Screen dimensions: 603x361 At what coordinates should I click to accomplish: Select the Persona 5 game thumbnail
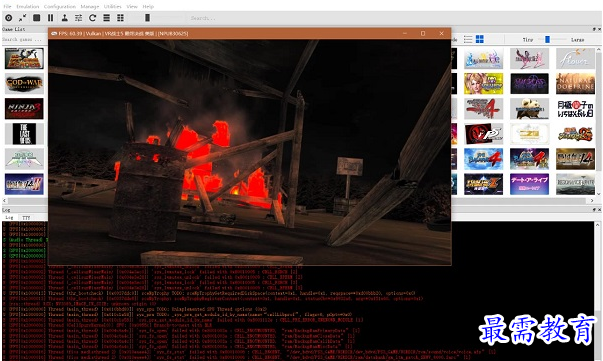coord(483,134)
